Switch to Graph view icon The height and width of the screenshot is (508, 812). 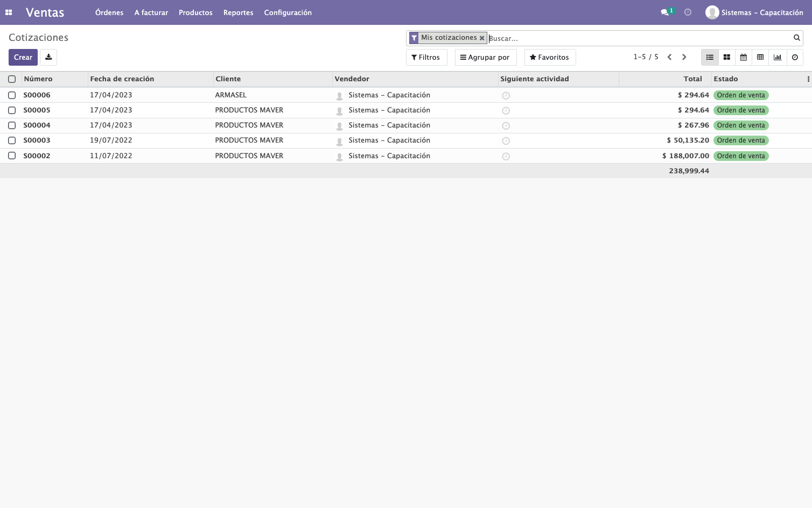(x=778, y=57)
